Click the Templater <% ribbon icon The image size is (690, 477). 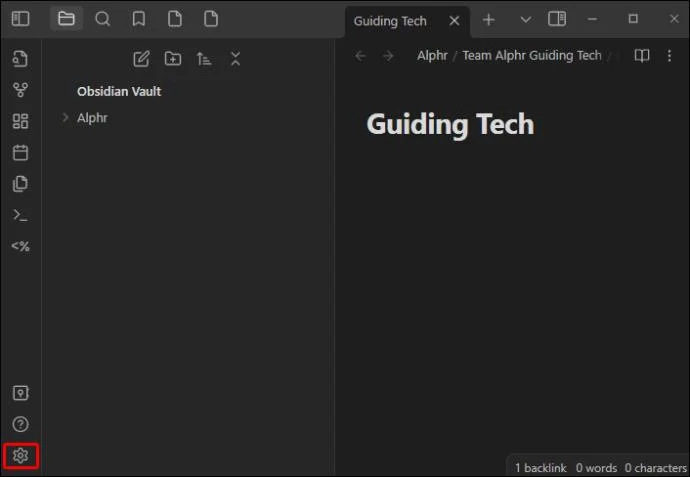20,246
